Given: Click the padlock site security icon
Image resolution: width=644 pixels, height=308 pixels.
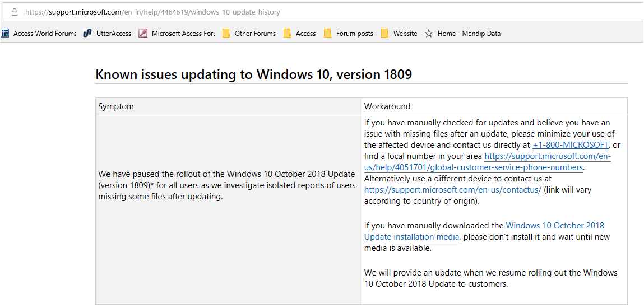Looking at the screenshot, I should pyautogui.click(x=15, y=12).
